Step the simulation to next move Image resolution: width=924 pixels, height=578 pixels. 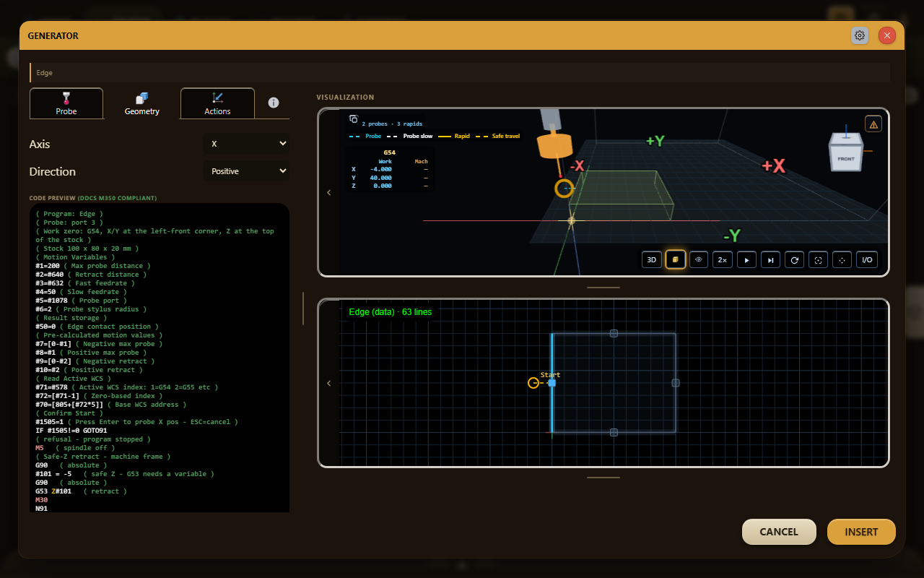(770, 259)
